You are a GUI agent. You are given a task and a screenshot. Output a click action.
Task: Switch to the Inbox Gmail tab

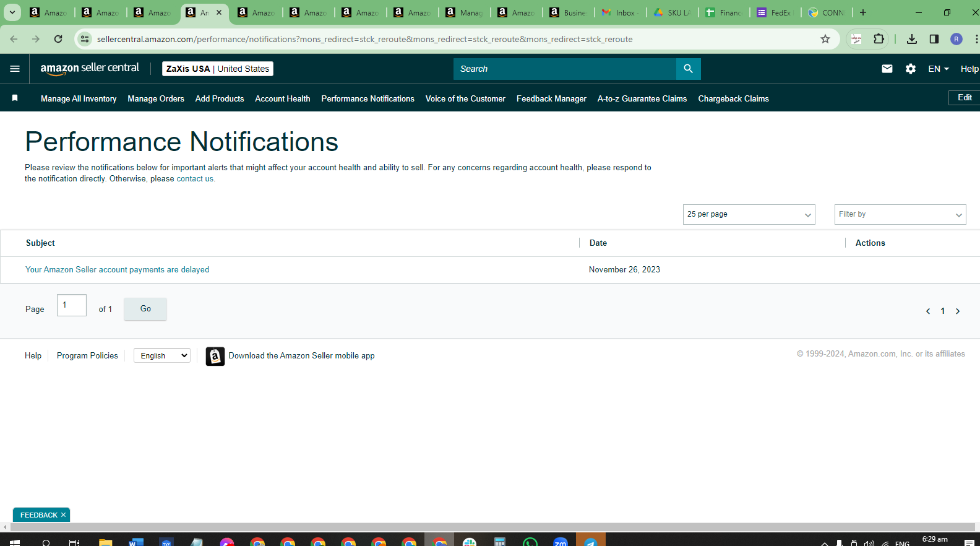coord(620,12)
